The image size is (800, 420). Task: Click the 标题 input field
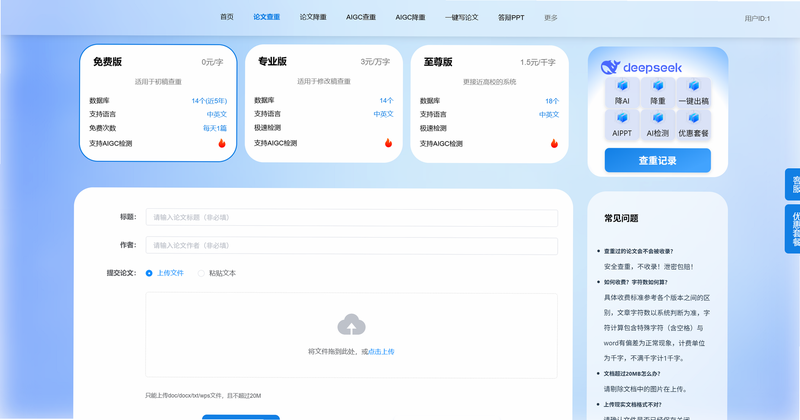pyautogui.click(x=352, y=217)
